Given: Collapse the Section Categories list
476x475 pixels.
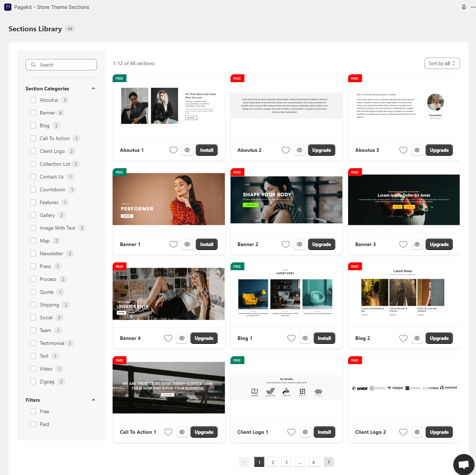Looking at the screenshot, I should tap(93, 89).
